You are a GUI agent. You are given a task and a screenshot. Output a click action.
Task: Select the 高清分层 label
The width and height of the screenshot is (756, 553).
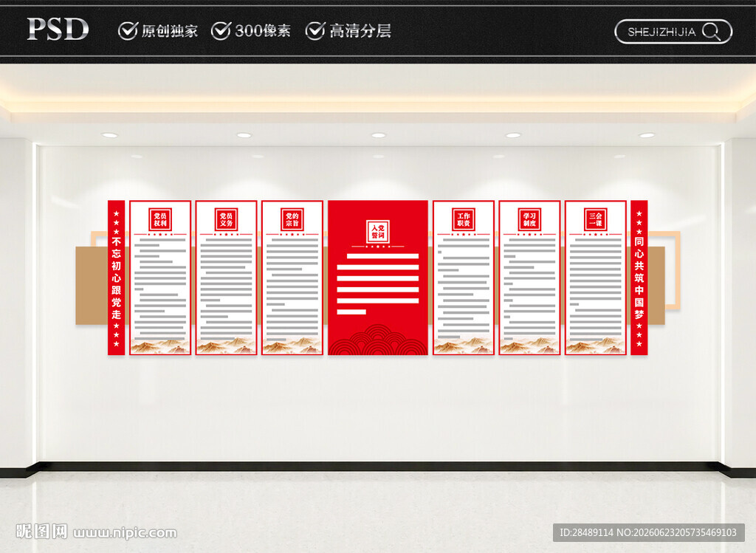360,31
